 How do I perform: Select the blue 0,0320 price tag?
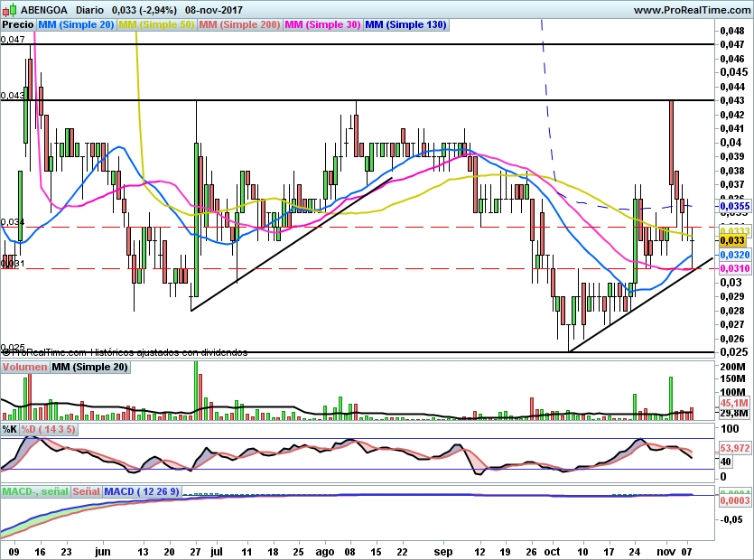(734, 256)
